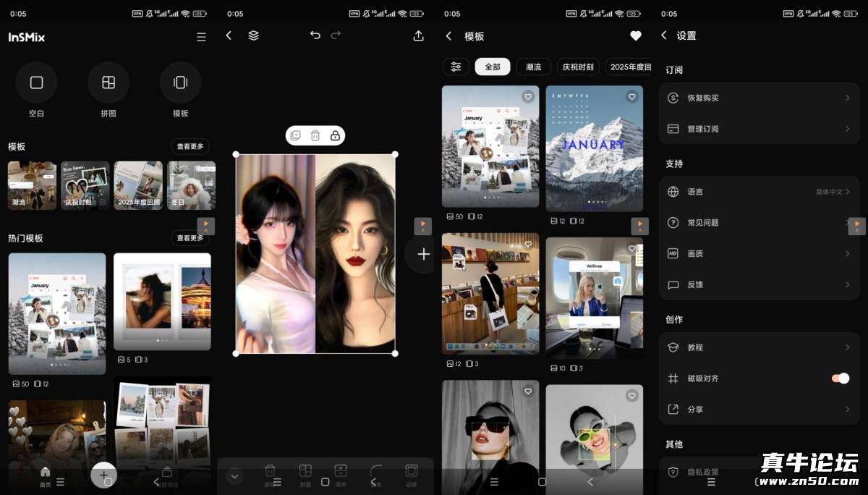Select the 潮流 category tab
The height and width of the screenshot is (495, 868).
click(533, 67)
